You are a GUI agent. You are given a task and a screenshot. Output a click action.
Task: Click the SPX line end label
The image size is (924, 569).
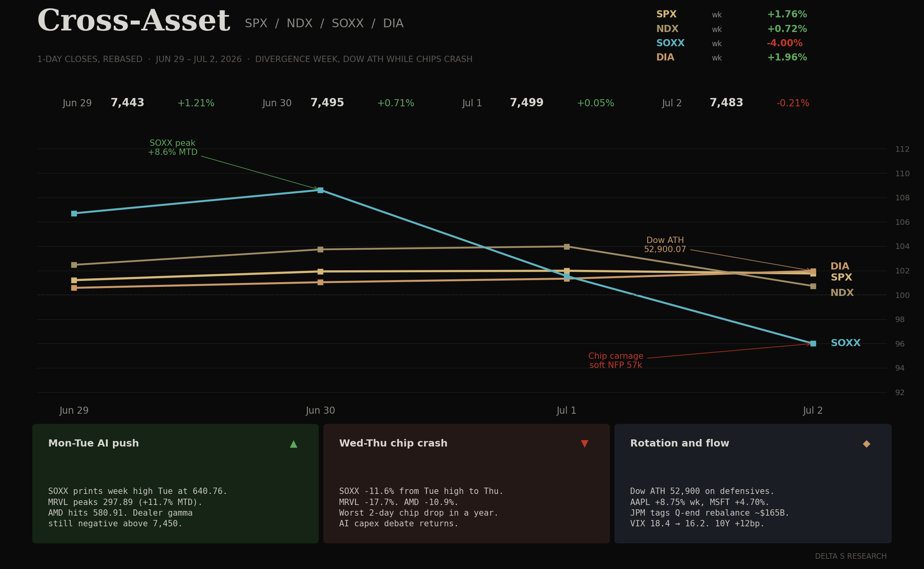click(841, 277)
